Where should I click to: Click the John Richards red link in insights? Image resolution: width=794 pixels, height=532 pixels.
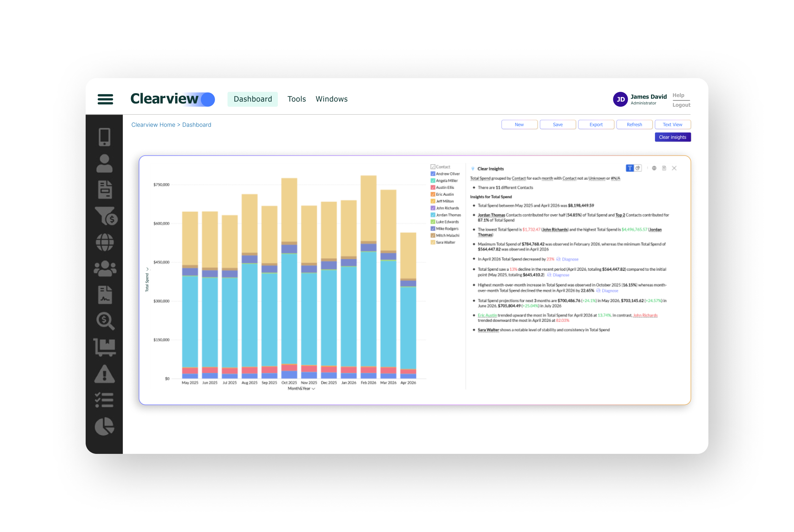click(645, 315)
